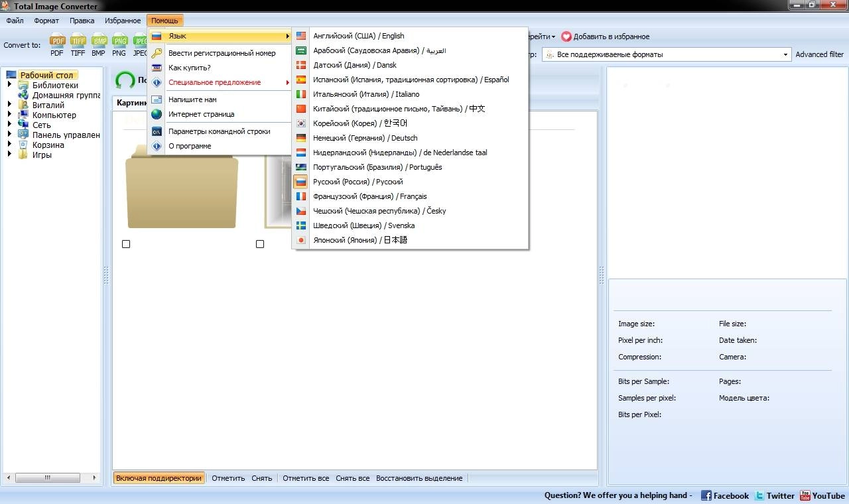Select Параметры командной строки menu entry

(220, 131)
